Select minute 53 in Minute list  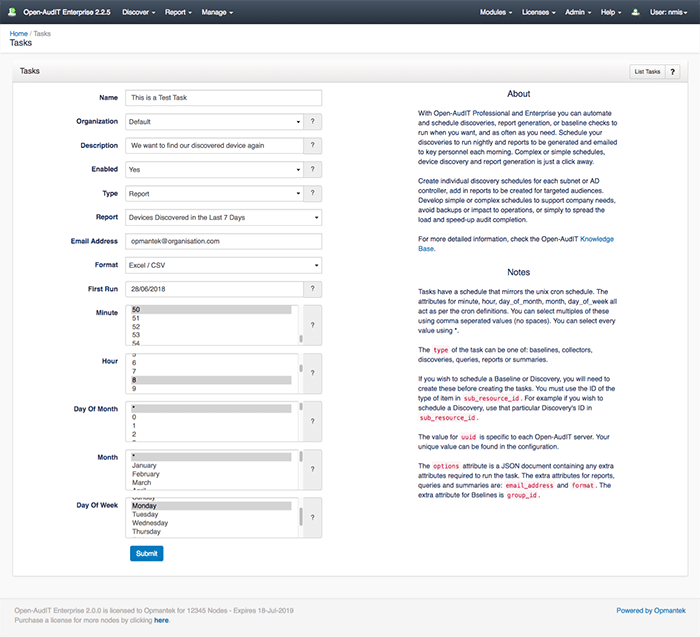click(211, 335)
